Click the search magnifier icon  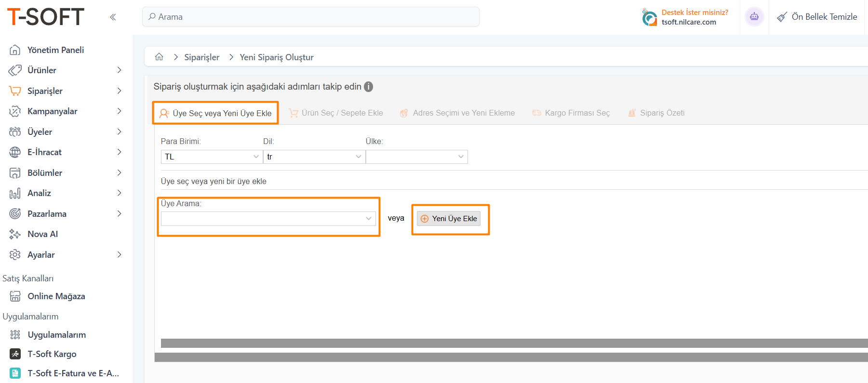(x=152, y=16)
